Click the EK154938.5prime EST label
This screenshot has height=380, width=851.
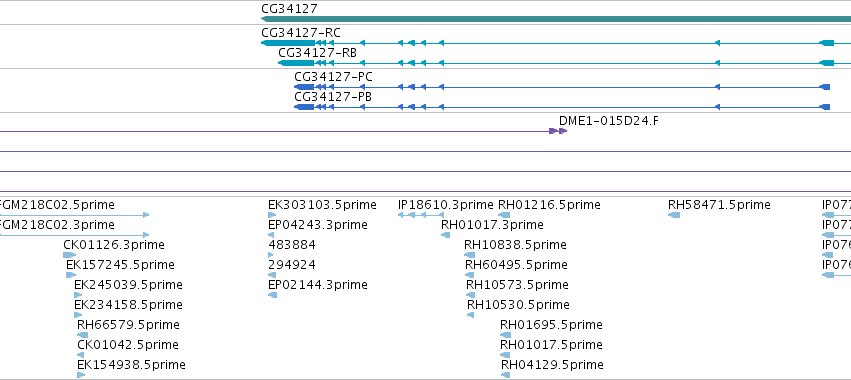point(131,364)
